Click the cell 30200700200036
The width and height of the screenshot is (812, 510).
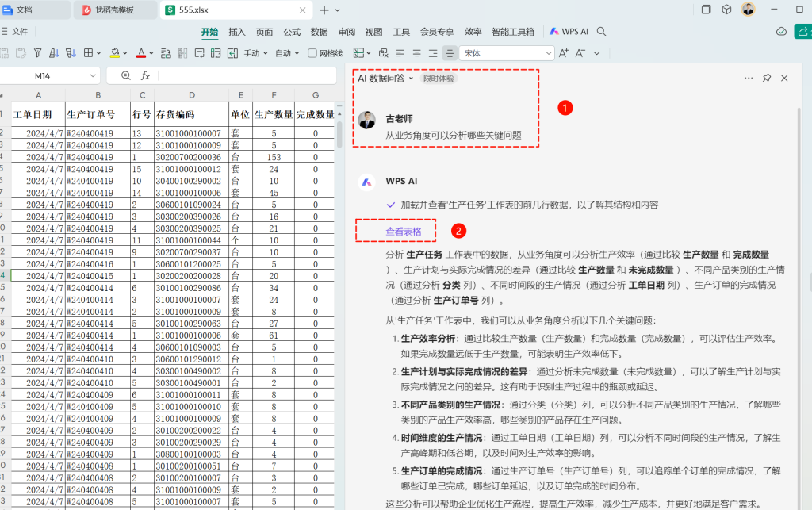click(192, 157)
